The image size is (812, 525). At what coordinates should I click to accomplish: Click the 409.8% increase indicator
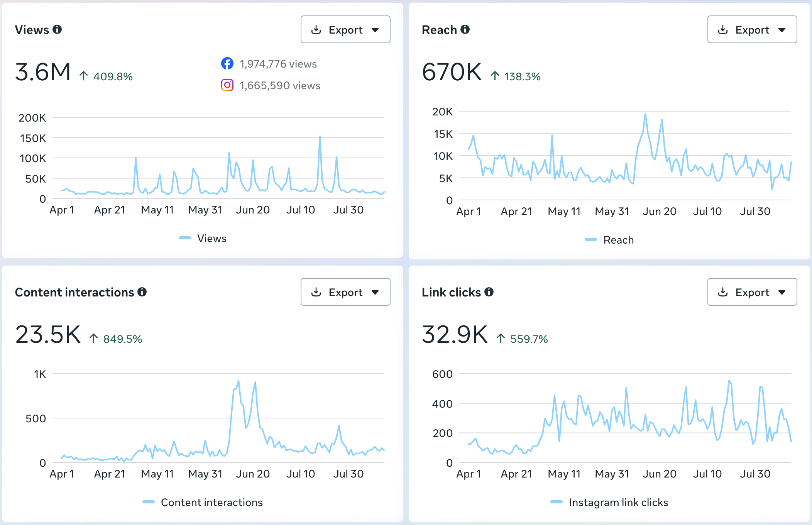106,76
